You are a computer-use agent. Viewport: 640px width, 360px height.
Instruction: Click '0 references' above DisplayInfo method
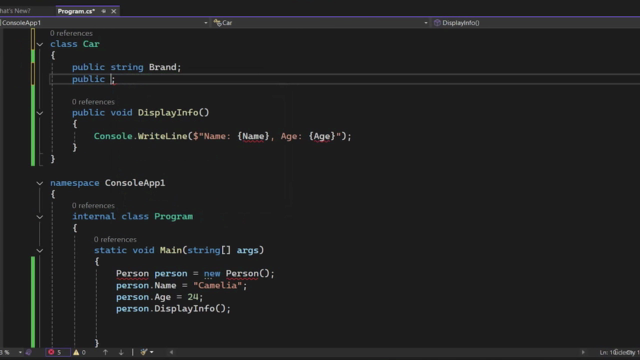click(93, 102)
